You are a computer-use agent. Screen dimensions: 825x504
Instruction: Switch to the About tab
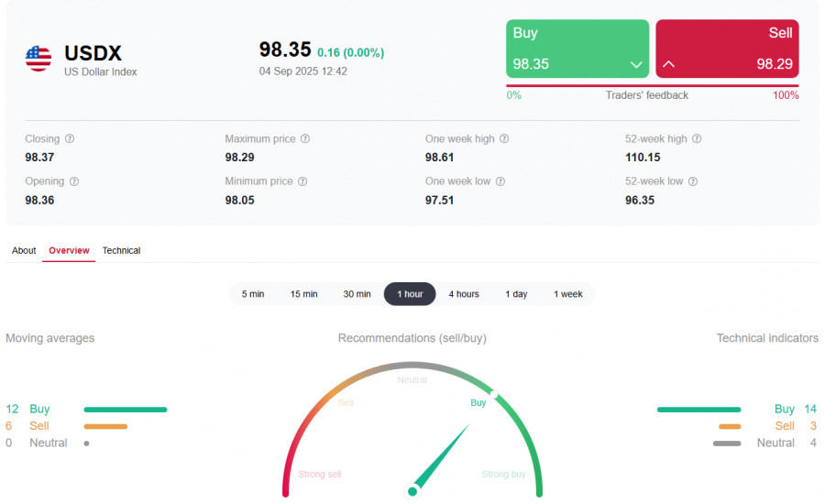click(x=24, y=250)
